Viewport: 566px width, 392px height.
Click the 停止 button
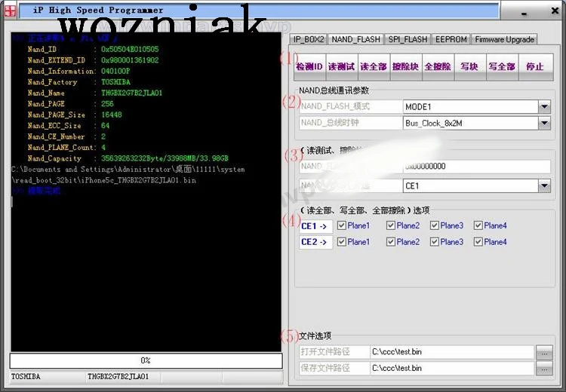(535, 67)
